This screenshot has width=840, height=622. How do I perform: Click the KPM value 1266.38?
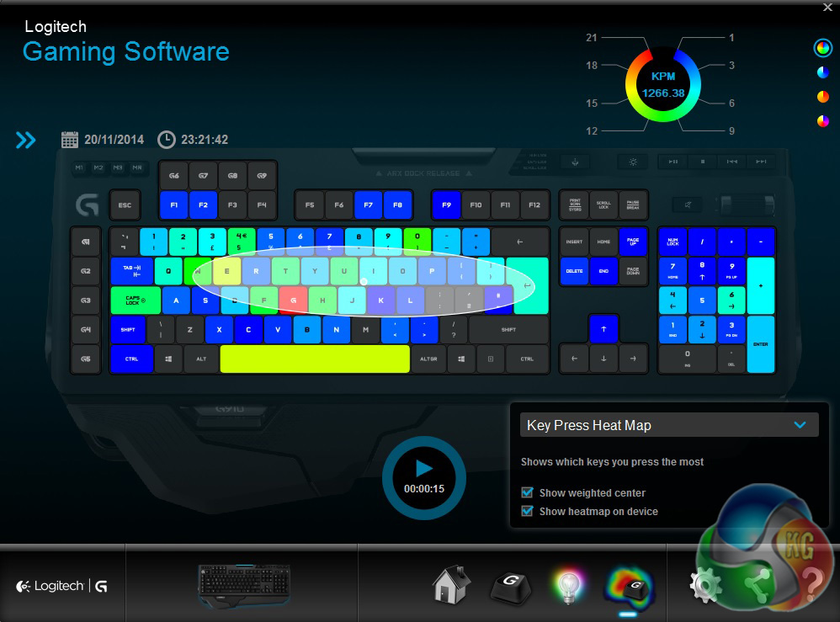(663, 93)
